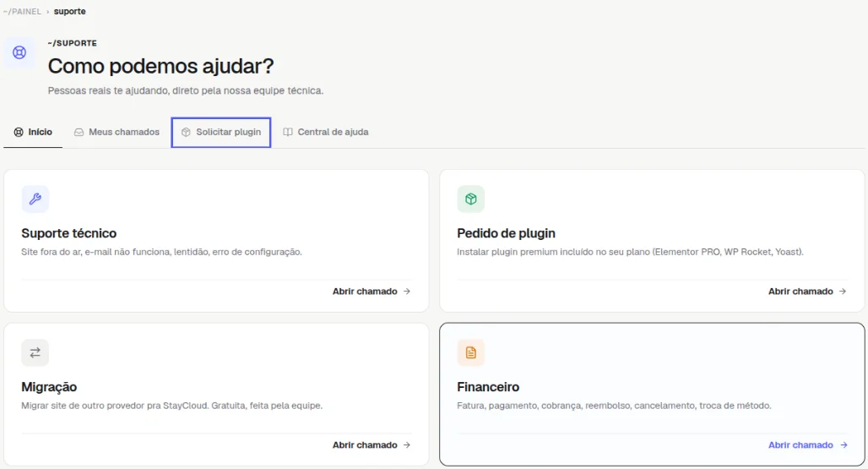This screenshot has height=469, width=868.
Task: Click the Pedido de plugin card title
Action: pyautogui.click(x=506, y=233)
